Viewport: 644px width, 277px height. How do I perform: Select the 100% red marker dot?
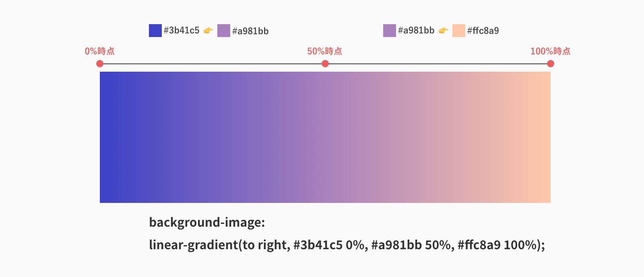551,64
